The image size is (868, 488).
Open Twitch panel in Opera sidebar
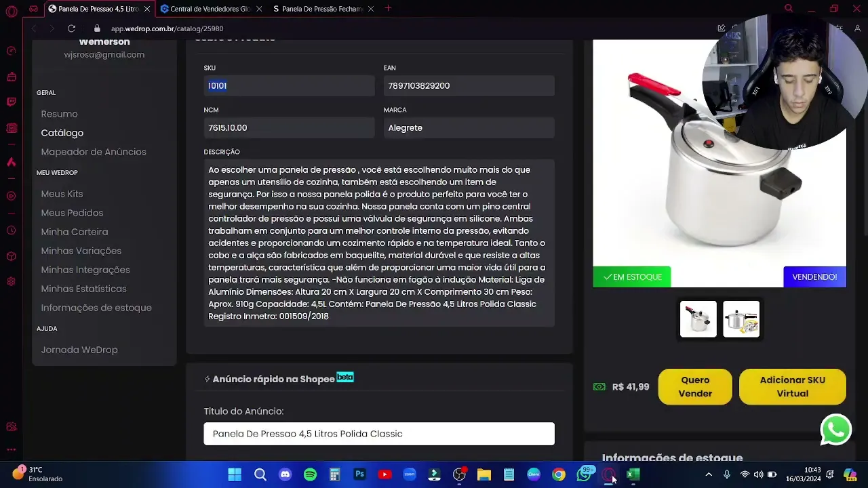[x=11, y=102]
